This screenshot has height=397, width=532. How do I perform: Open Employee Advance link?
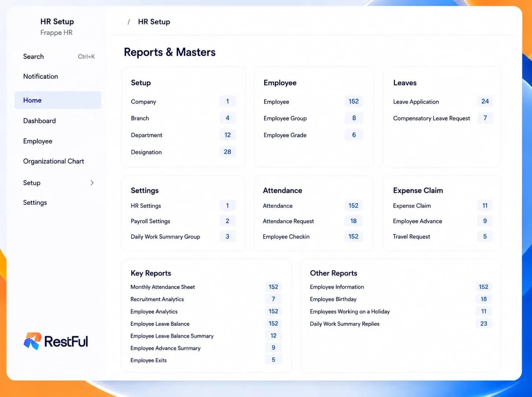[417, 221]
